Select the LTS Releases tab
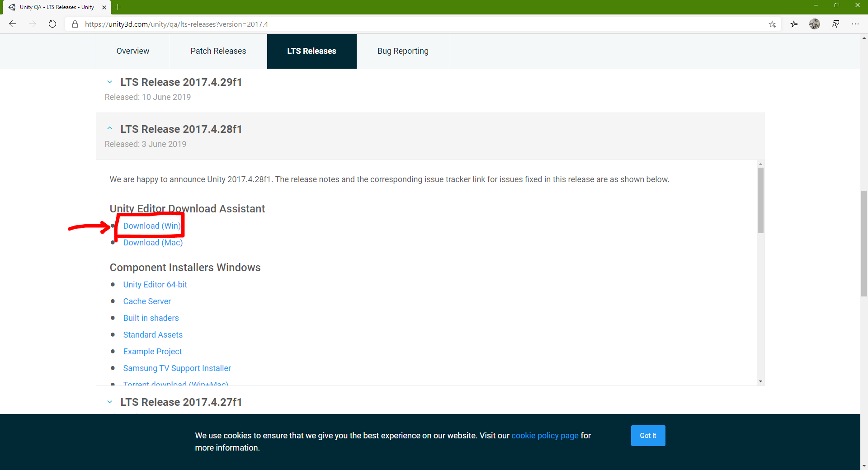Image resolution: width=868 pixels, height=470 pixels. [x=312, y=51]
